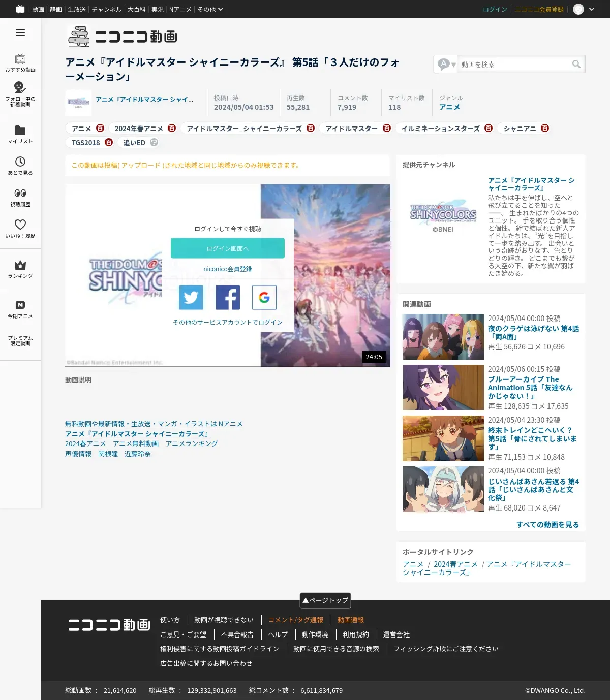Click その他のサービスアカウントでログイン

(x=228, y=322)
